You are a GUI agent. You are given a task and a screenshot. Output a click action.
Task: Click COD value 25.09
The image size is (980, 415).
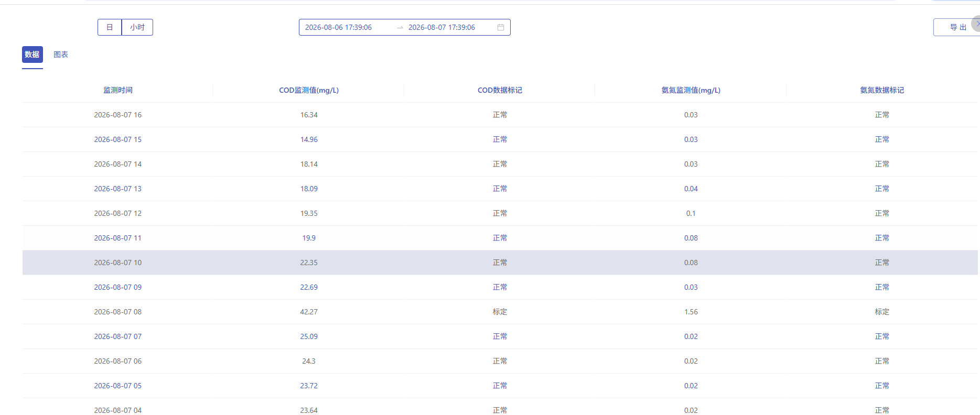click(309, 336)
